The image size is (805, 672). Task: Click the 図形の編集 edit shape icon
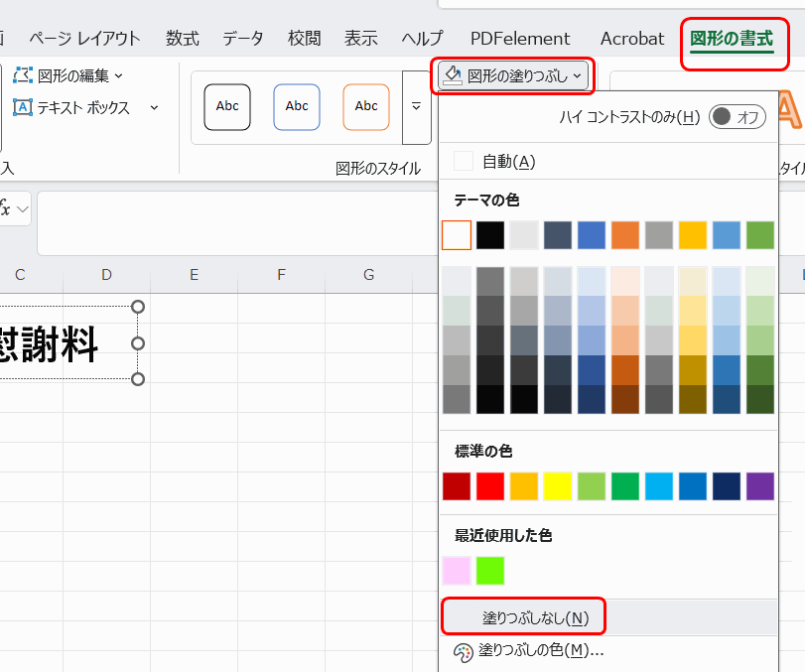(x=23, y=75)
